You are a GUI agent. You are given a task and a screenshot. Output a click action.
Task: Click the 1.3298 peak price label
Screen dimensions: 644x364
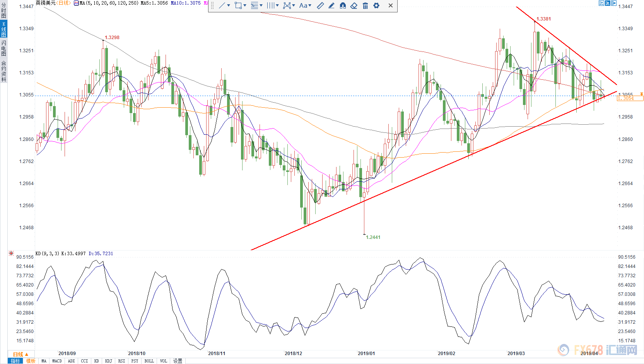point(112,38)
